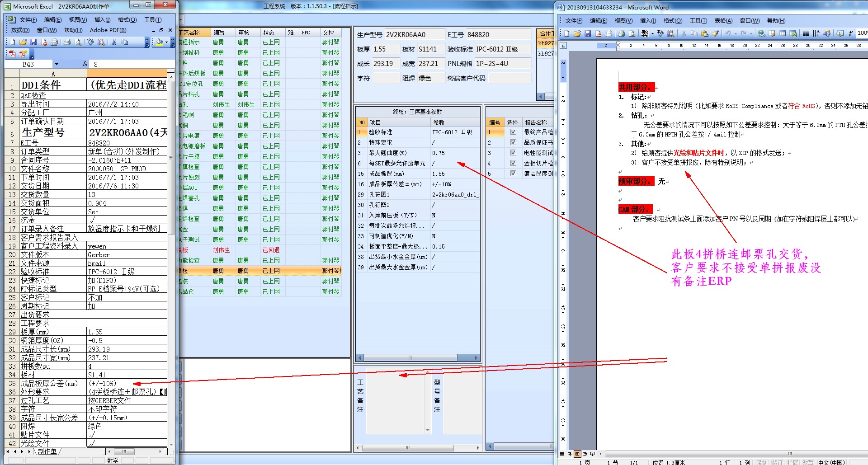This screenshot has width=868, height=465.
Task: Click the Insert Hyperlink globe icon in Word
Action: [762, 33]
